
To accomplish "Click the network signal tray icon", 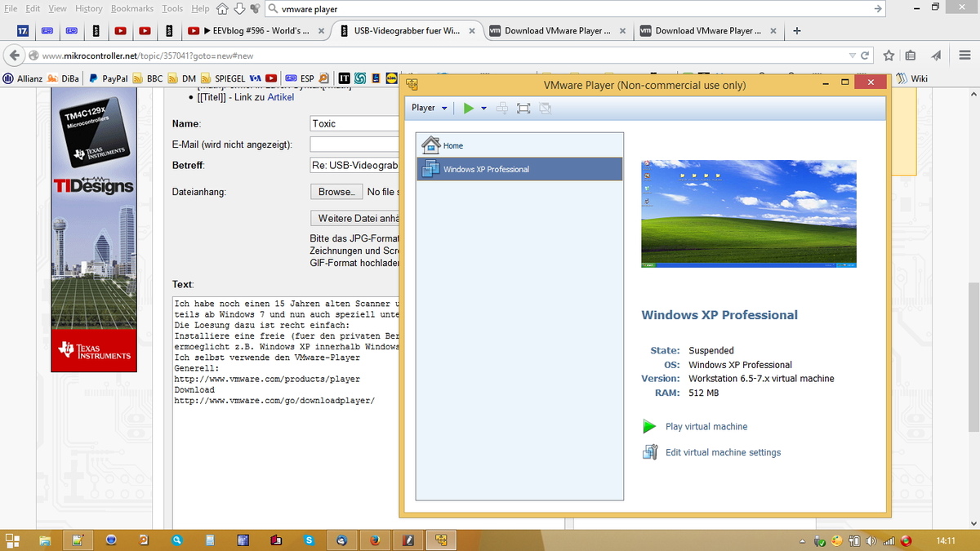I will click(889, 540).
